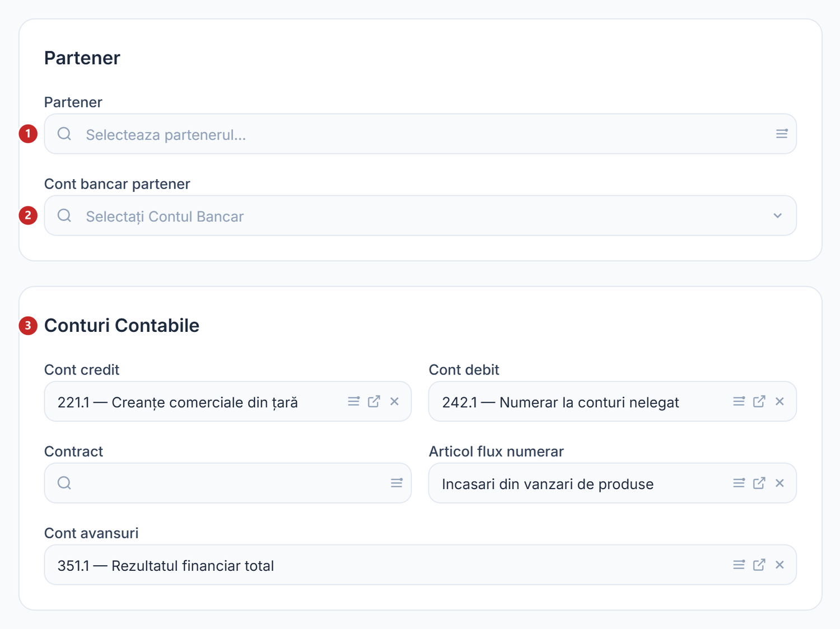Click the Conturi Contabile section heading

tap(122, 325)
